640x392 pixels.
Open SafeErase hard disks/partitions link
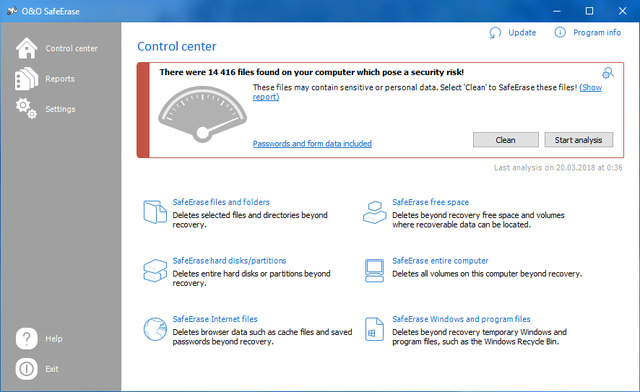[x=229, y=261]
